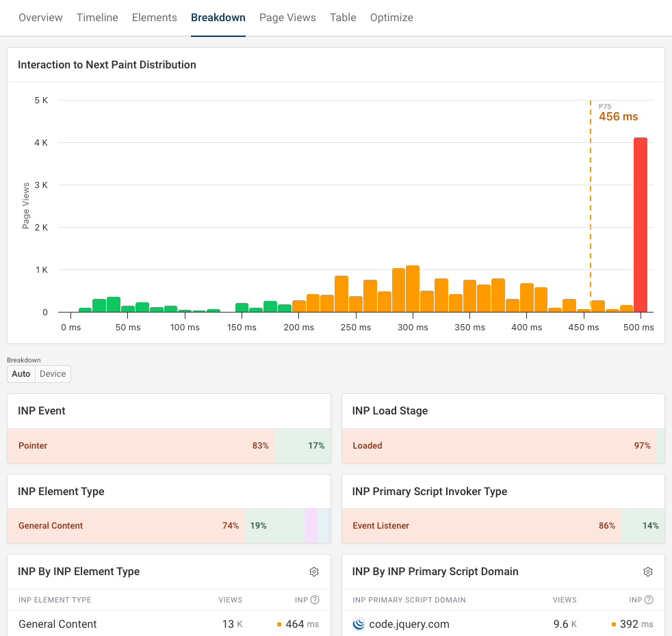Open the Page Views tab
Image resolution: width=672 pixels, height=636 pixels.
pyautogui.click(x=287, y=18)
